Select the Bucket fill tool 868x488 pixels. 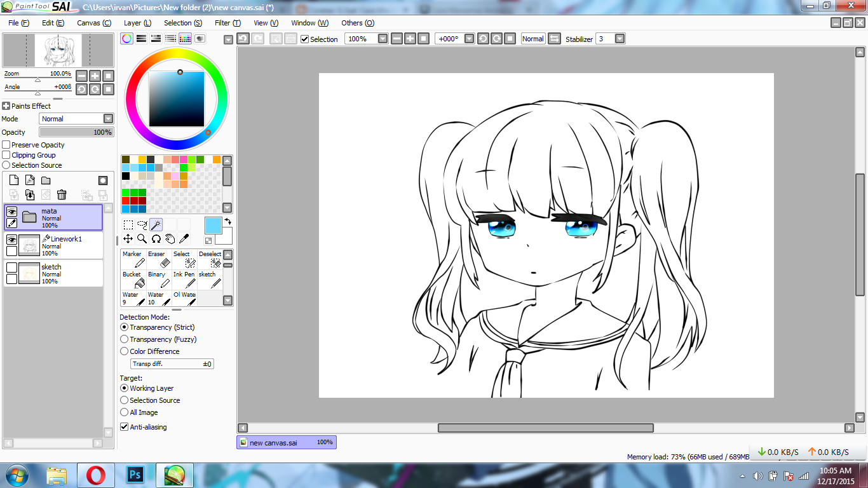pyautogui.click(x=132, y=279)
